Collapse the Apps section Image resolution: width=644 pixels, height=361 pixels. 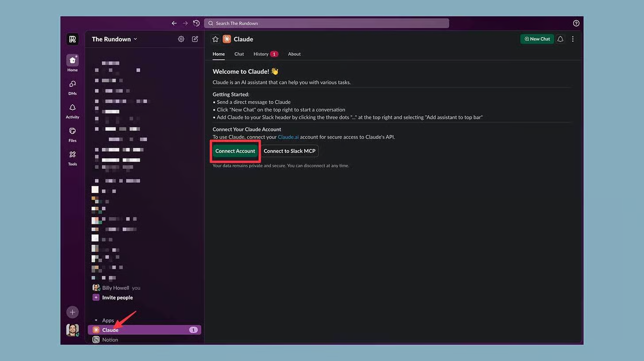(x=96, y=320)
